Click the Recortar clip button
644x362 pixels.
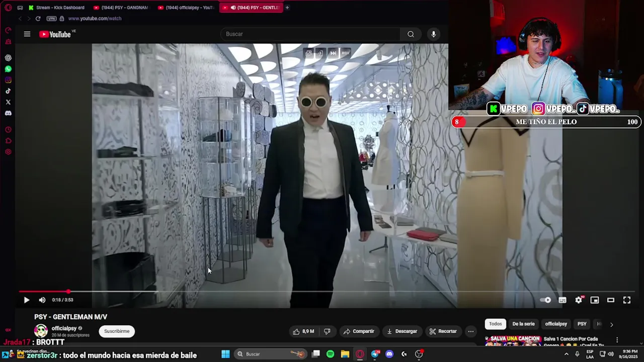pos(443,331)
